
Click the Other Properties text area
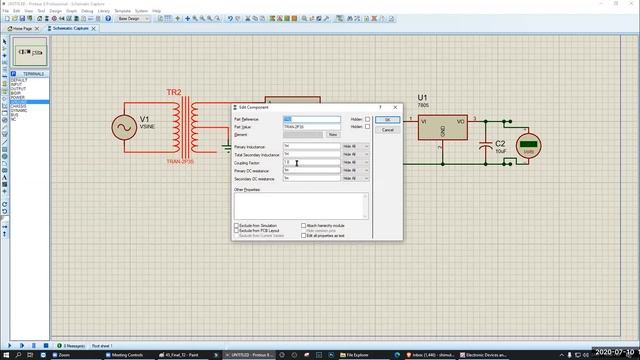pyautogui.click(x=301, y=206)
